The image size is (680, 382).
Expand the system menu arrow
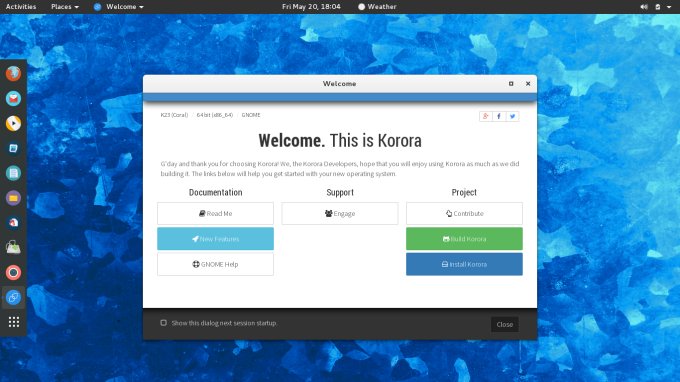point(669,7)
